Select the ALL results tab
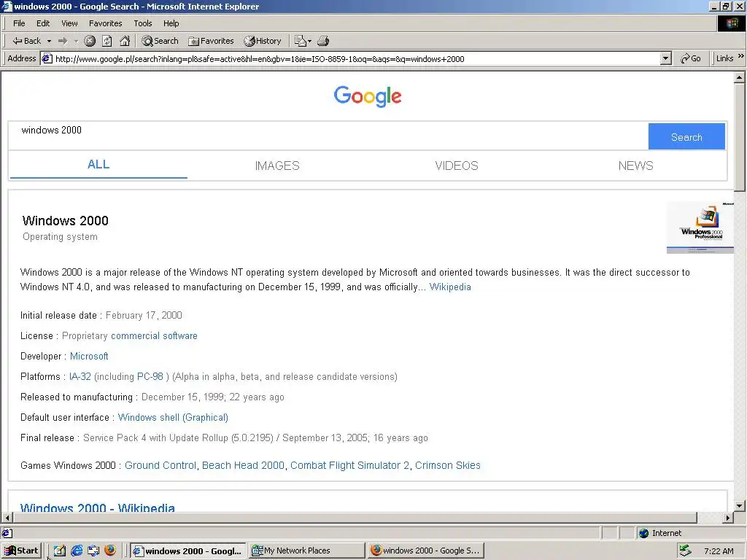Viewport: 747px width, 560px height. pyautogui.click(x=98, y=165)
